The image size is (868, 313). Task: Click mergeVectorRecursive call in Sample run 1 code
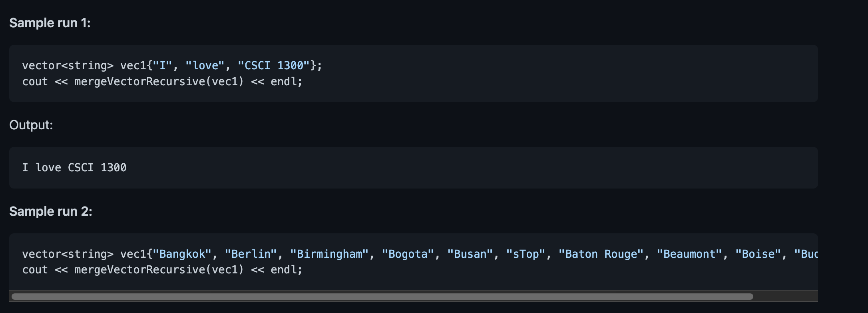[159, 82]
